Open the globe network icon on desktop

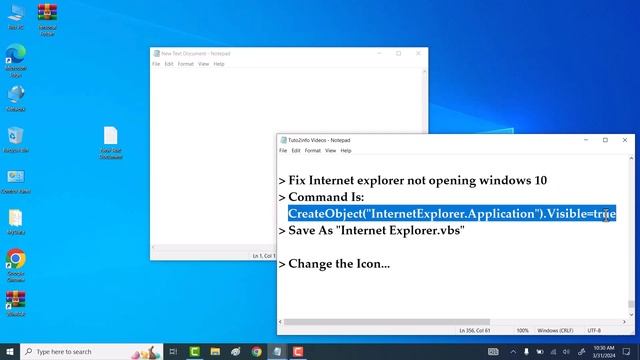pos(16,99)
